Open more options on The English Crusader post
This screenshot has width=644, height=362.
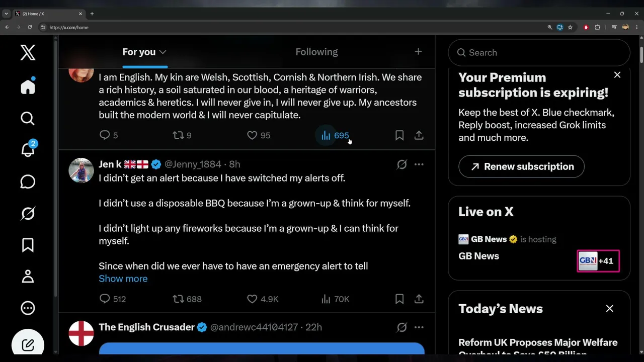(x=419, y=327)
